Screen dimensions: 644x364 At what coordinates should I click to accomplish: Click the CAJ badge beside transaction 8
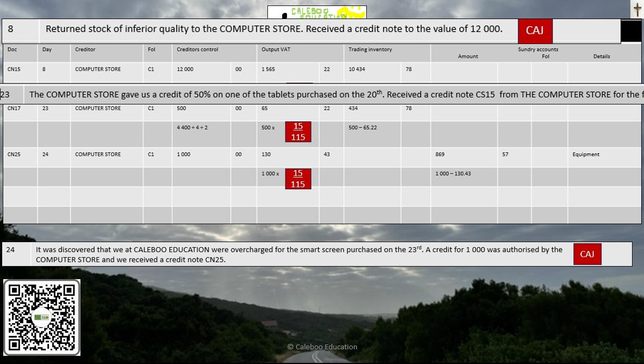(535, 30)
